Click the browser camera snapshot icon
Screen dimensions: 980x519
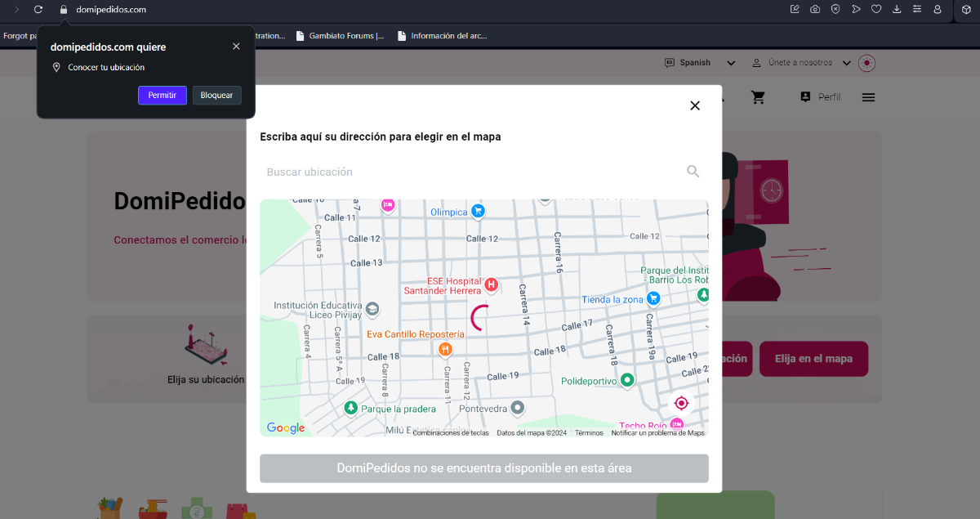click(815, 10)
